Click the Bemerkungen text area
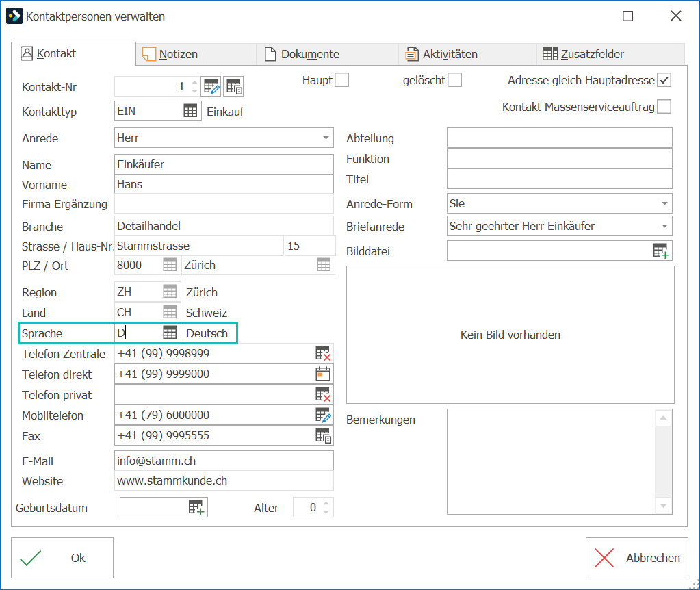Image resolution: width=700 pixels, height=590 pixels. click(552, 462)
